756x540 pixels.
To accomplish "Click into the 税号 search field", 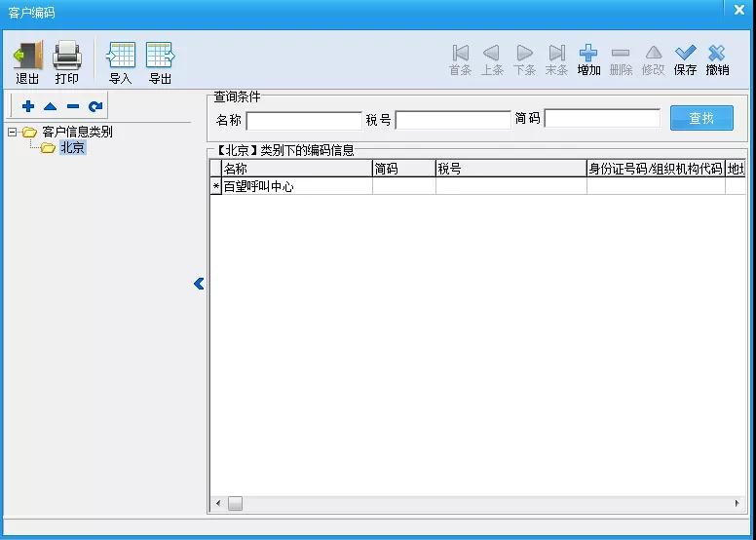I will pyautogui.click(x=453, y=120).
